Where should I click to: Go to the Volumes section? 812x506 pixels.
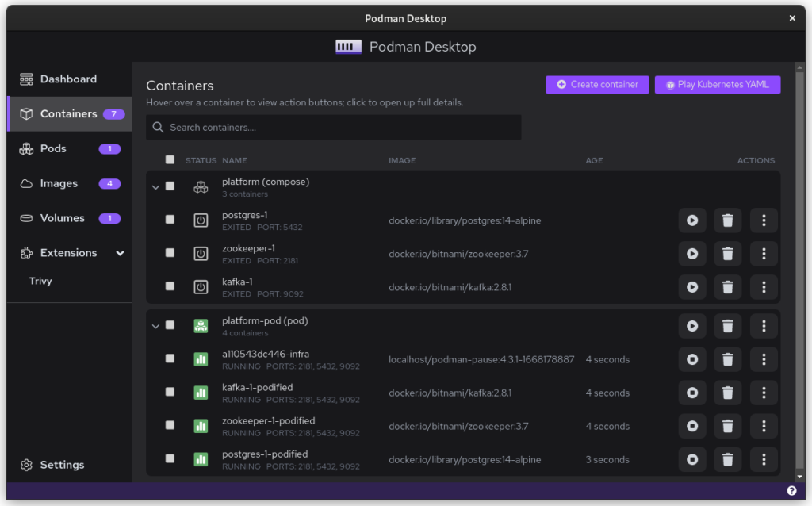[x=62, y=218]
